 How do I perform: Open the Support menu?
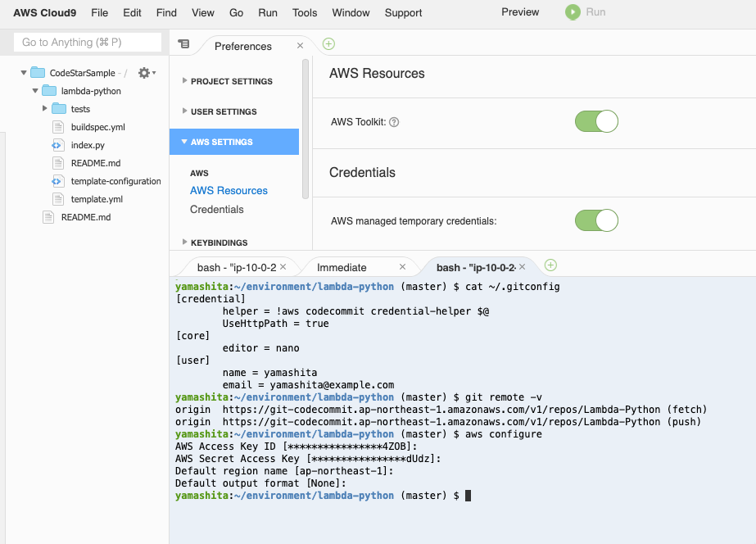[x=403, y=13]
